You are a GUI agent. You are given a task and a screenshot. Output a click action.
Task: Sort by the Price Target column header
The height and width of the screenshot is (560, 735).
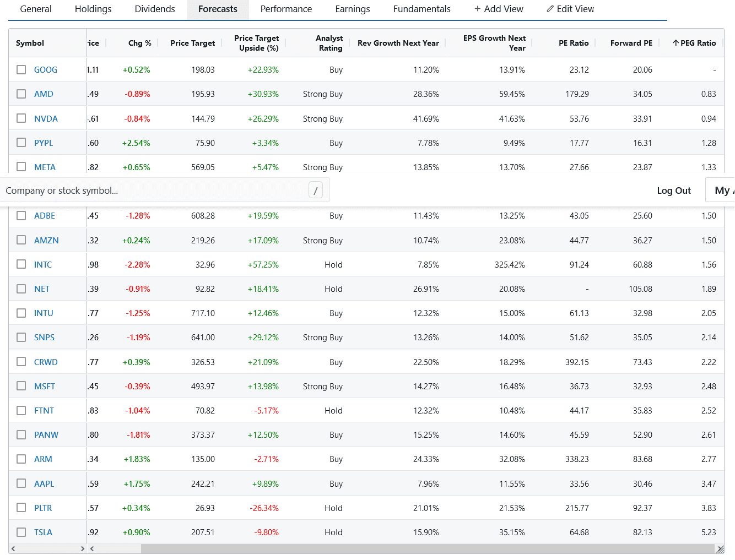coord(193,43)
